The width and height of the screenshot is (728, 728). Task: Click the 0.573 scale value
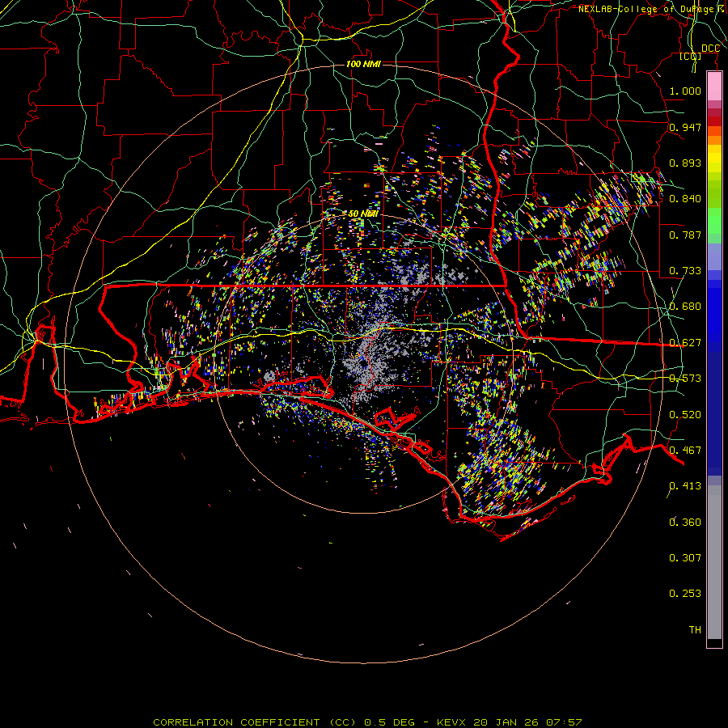click(685, 379)
